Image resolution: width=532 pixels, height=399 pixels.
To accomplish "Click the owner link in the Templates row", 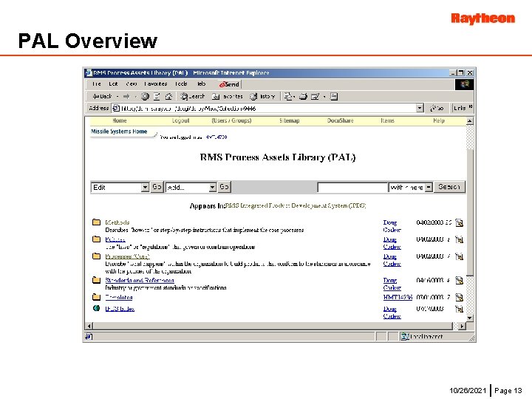I will pyautogui.click(x=398, y=298).
